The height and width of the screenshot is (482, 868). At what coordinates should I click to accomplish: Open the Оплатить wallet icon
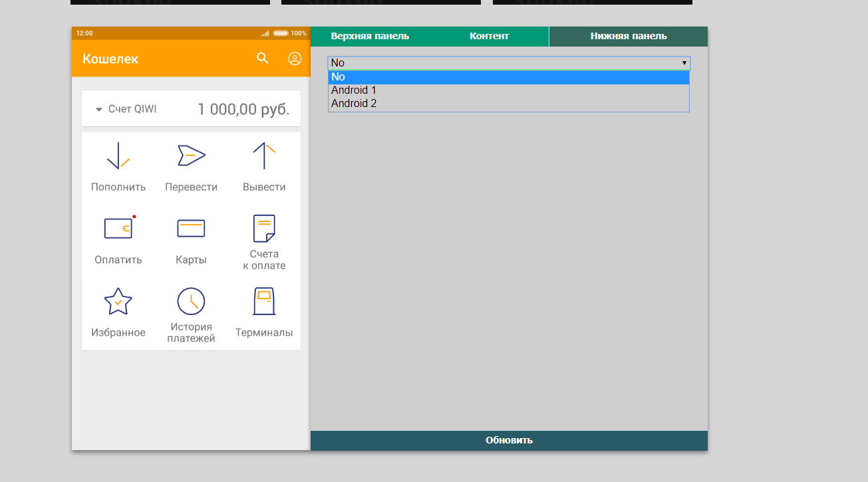click(118, 228)
